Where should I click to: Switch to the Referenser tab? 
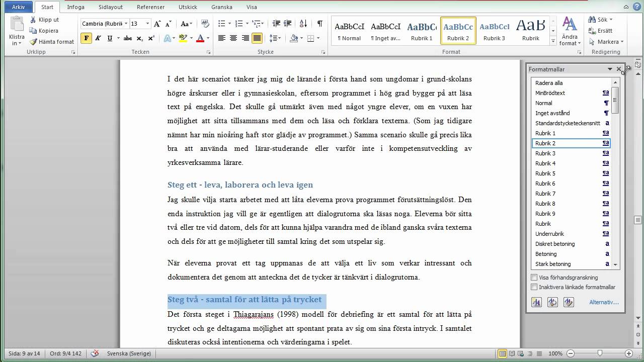point(151,7)
